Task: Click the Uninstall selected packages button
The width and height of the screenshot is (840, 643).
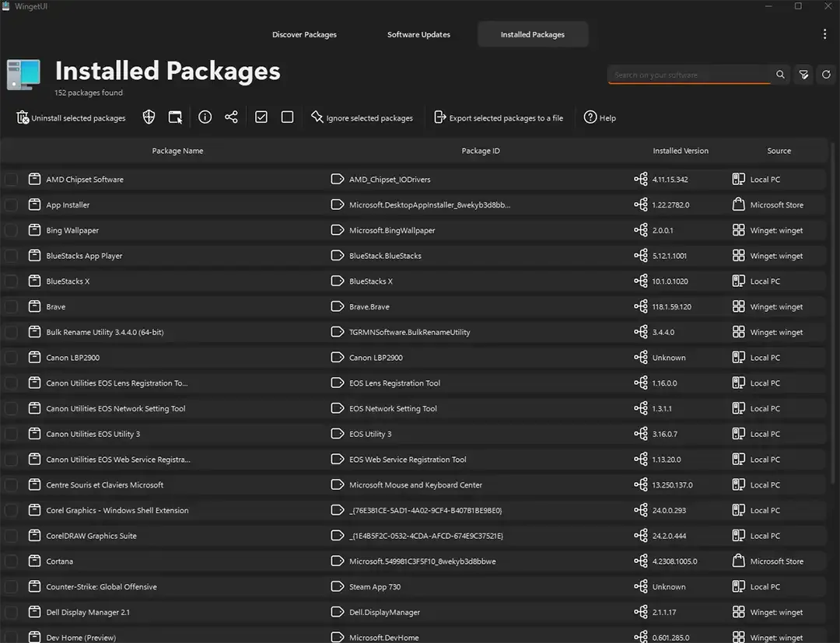Action: [71, 117]
